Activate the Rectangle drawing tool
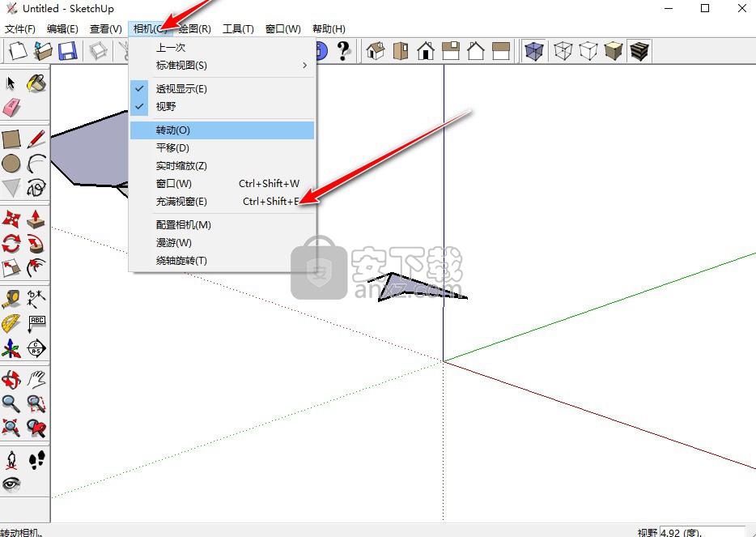 (11, 139)
